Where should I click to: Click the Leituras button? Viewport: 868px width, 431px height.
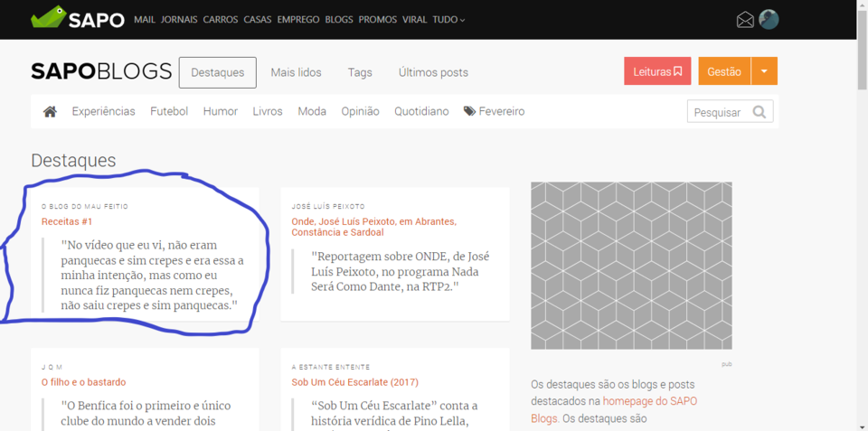point(657,71)
